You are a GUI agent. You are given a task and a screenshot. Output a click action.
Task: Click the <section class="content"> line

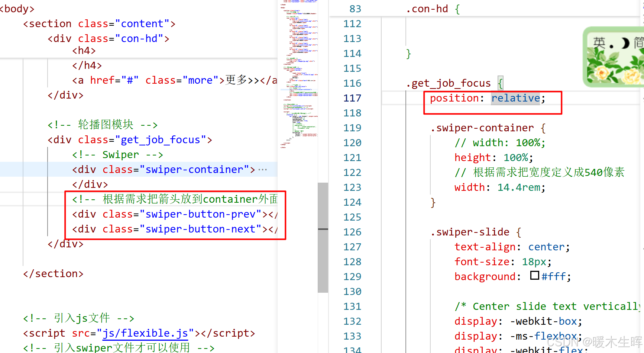pyautogui.click(x=99, y=23)
